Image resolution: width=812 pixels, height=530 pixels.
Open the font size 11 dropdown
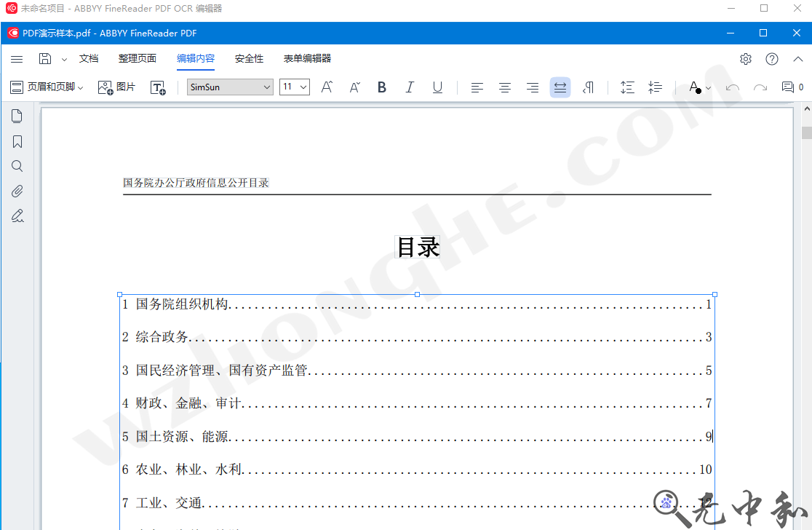[303, 87]
